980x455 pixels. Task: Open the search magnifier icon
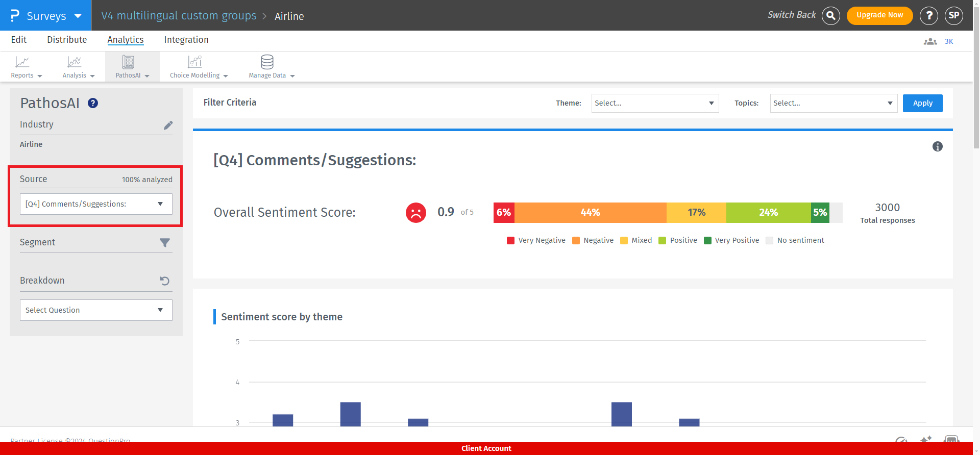click(831, 16)
